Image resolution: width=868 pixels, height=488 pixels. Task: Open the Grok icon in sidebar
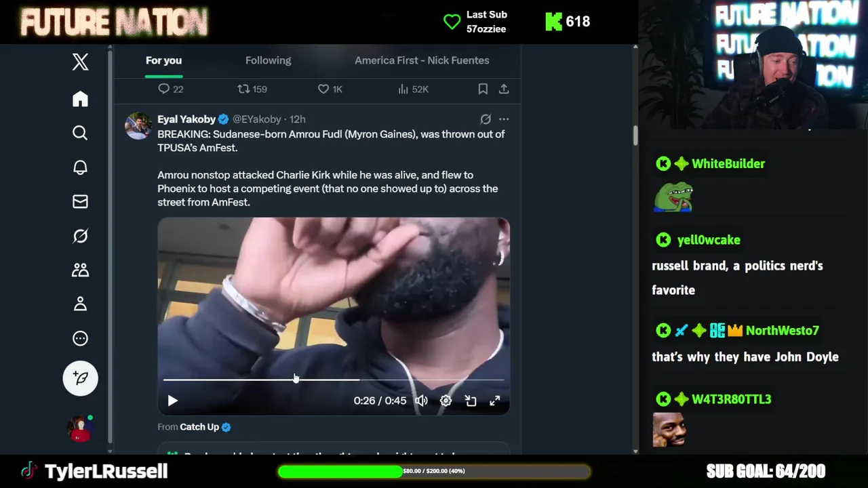coord(80,236)
